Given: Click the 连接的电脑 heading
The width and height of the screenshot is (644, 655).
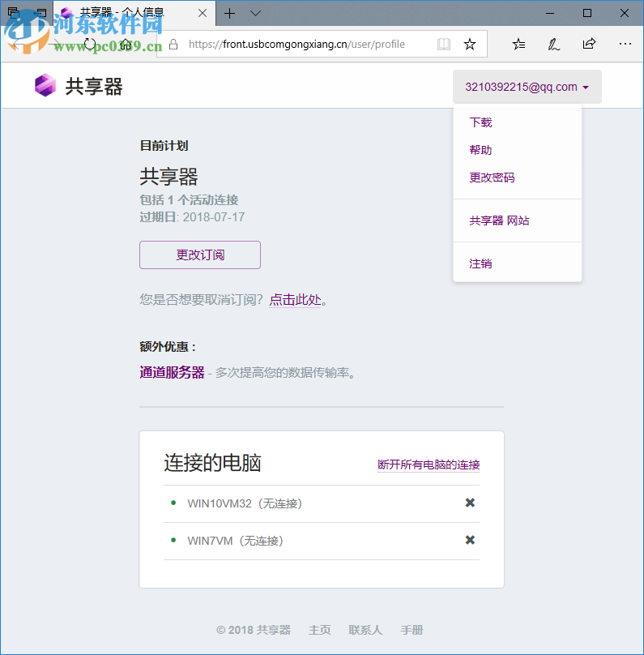Looking at the screenshot, I should (x=212, y=462).
